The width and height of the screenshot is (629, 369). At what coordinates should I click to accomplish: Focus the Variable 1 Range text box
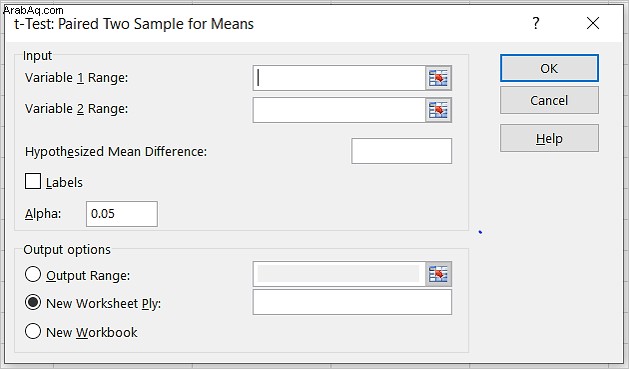(x=339, y=78)
